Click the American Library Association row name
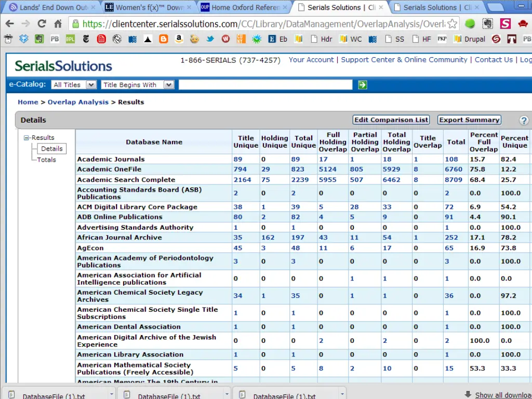Screen dimensions: 532x399 (x=130, y=354)
